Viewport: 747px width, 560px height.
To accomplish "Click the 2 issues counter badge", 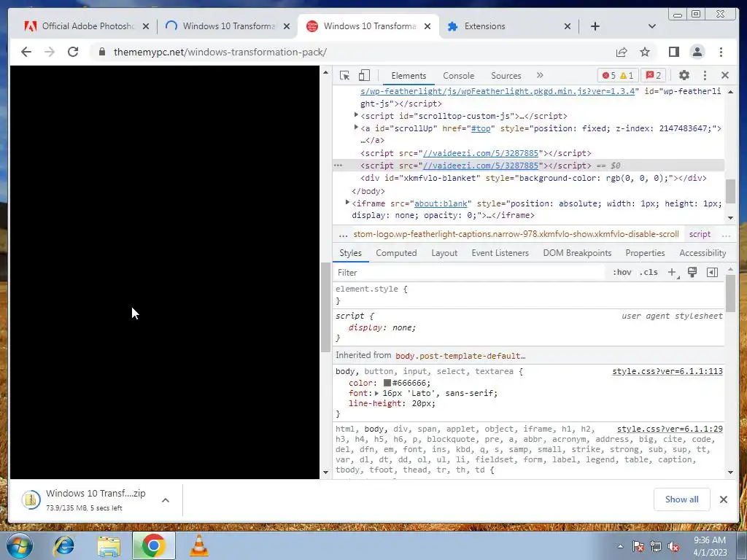I will pyautogui.click(x=653, y=75).
